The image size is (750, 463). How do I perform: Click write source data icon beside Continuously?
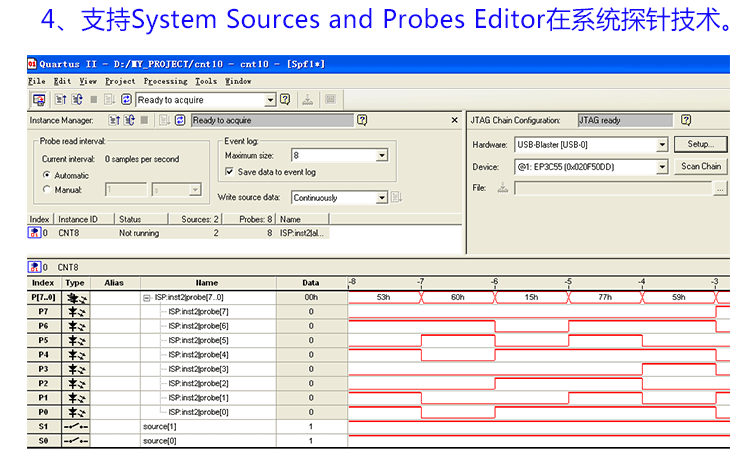(x=397, y=197)
